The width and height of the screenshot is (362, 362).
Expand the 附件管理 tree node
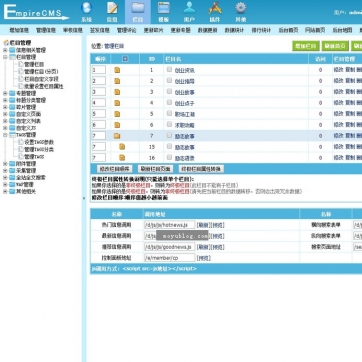tap(5, 164)
